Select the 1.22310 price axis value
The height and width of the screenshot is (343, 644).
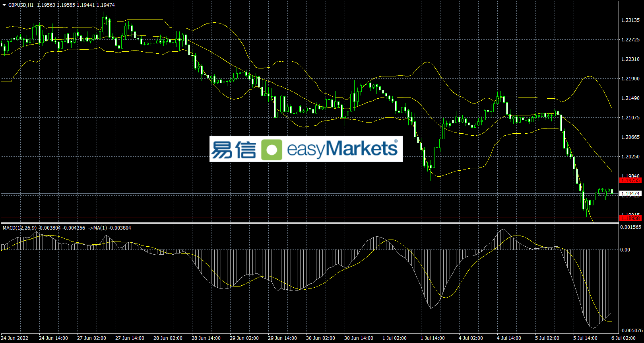coord(630,59)
